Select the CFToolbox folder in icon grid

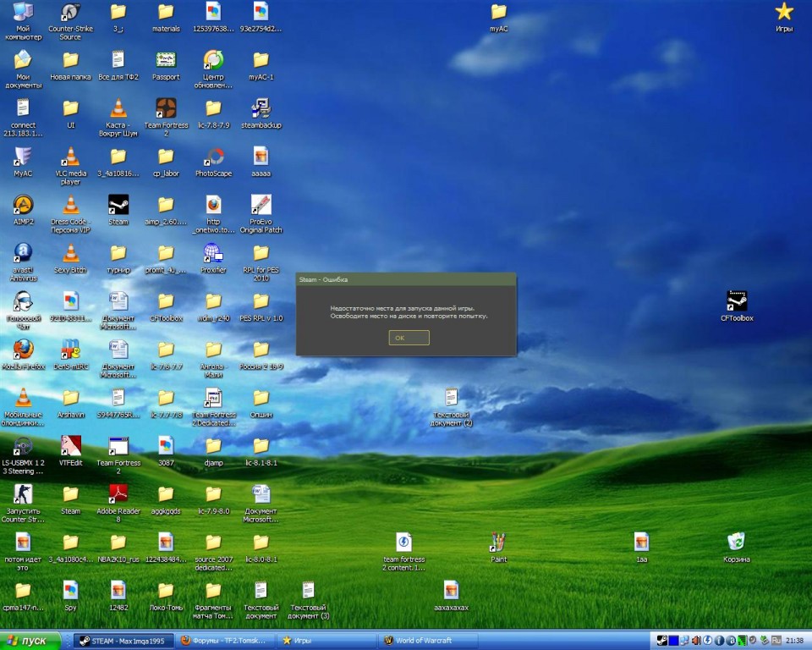point(166,307)
